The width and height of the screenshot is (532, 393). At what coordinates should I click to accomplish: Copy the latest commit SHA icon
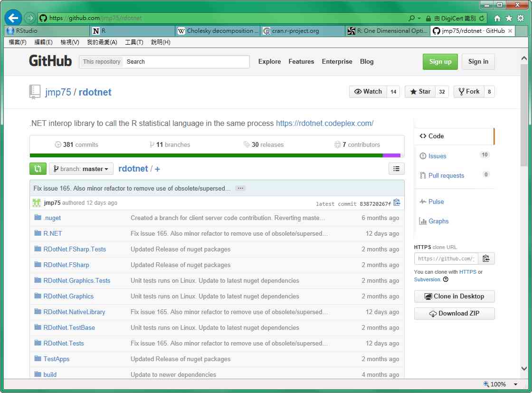397,202
